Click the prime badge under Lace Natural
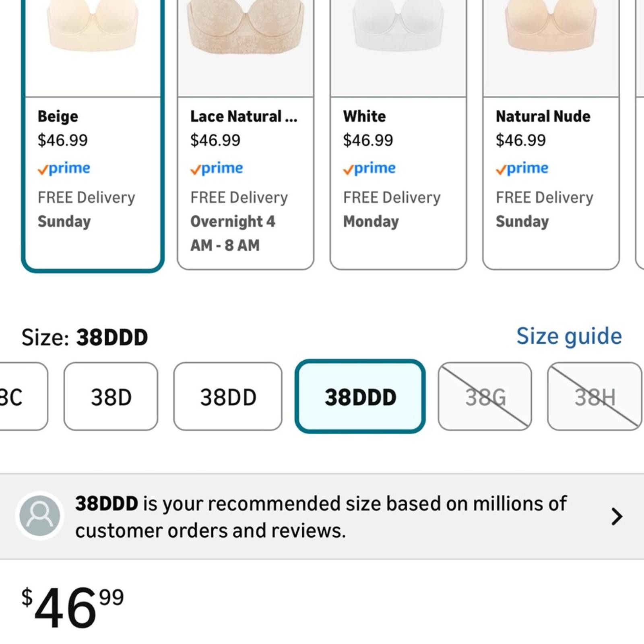This screenshot has height=644, width=644. 217,168
